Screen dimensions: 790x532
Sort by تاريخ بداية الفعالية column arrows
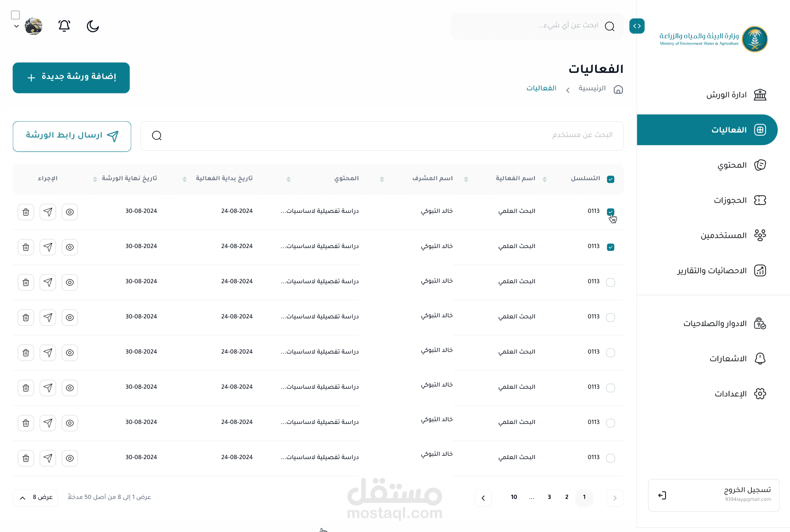point(185,179)
